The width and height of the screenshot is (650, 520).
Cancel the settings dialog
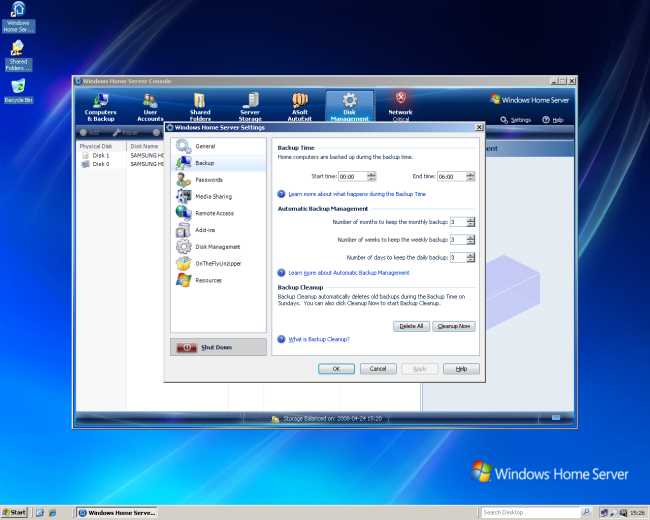378,369
